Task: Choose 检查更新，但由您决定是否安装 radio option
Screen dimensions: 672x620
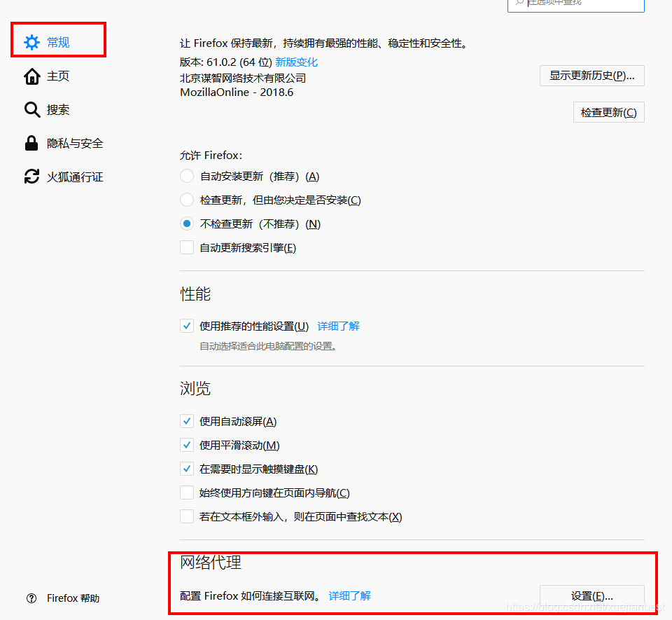Action: (187, 200)
